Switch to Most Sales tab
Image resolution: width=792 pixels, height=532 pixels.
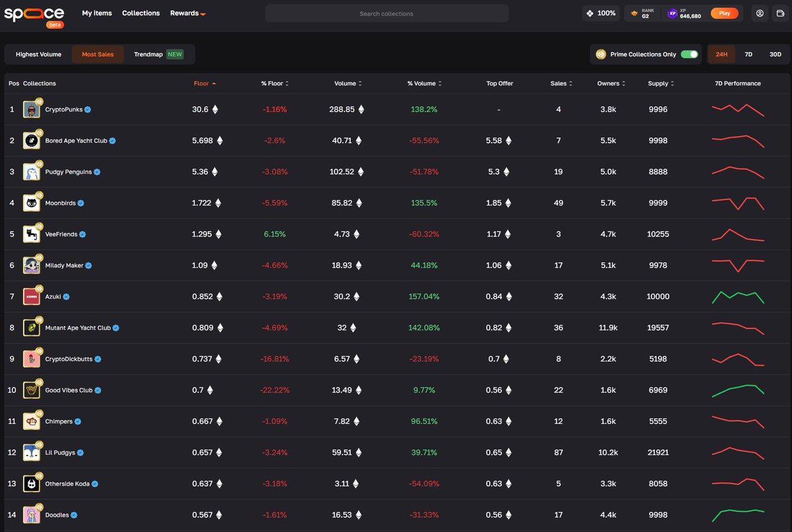point(98,54)
